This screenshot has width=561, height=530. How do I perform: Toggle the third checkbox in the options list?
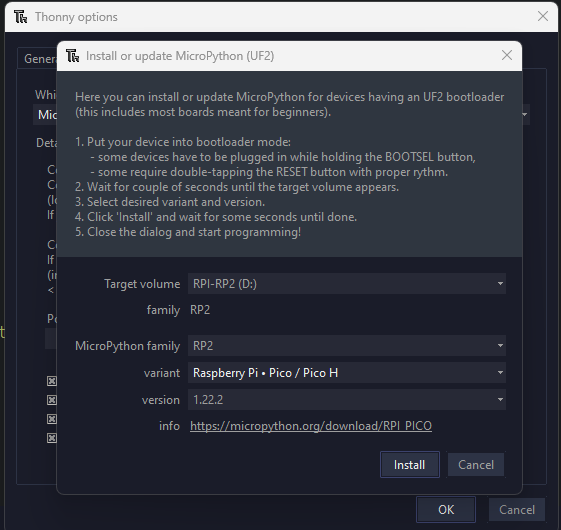click(52, 419)
